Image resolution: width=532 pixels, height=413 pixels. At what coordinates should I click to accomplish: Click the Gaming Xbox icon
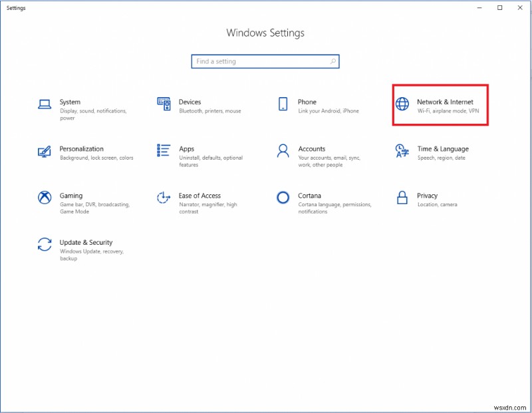44,198
